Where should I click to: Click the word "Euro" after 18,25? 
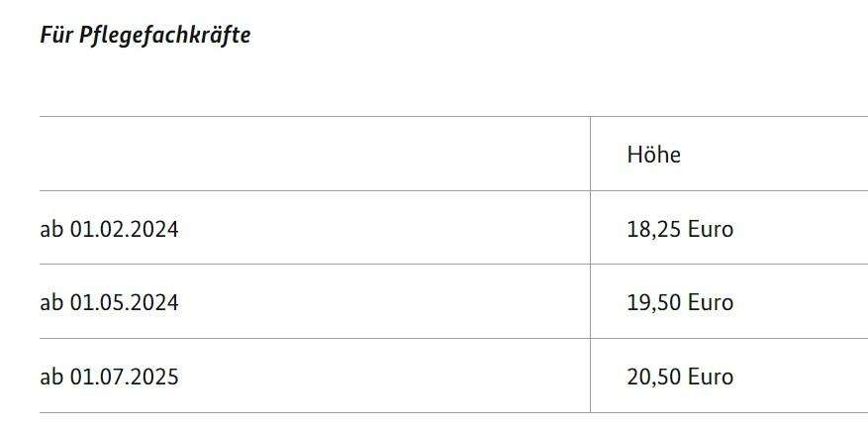(x=711, y=229)
